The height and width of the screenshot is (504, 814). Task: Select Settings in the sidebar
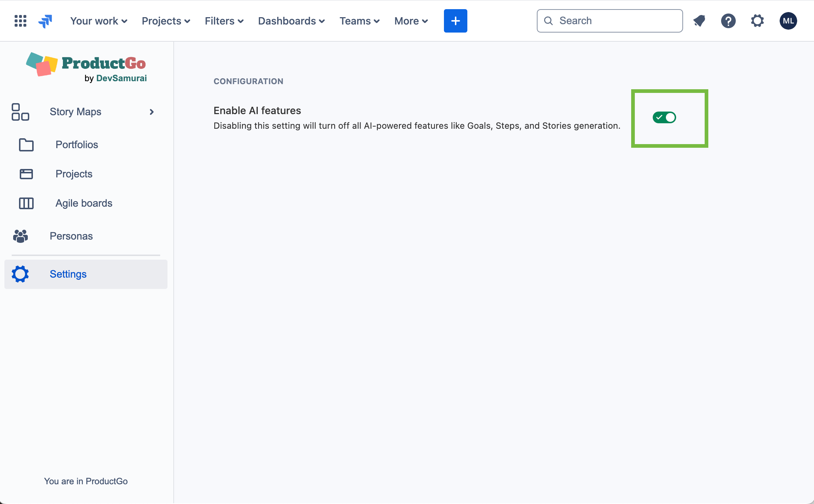point(68,274)
